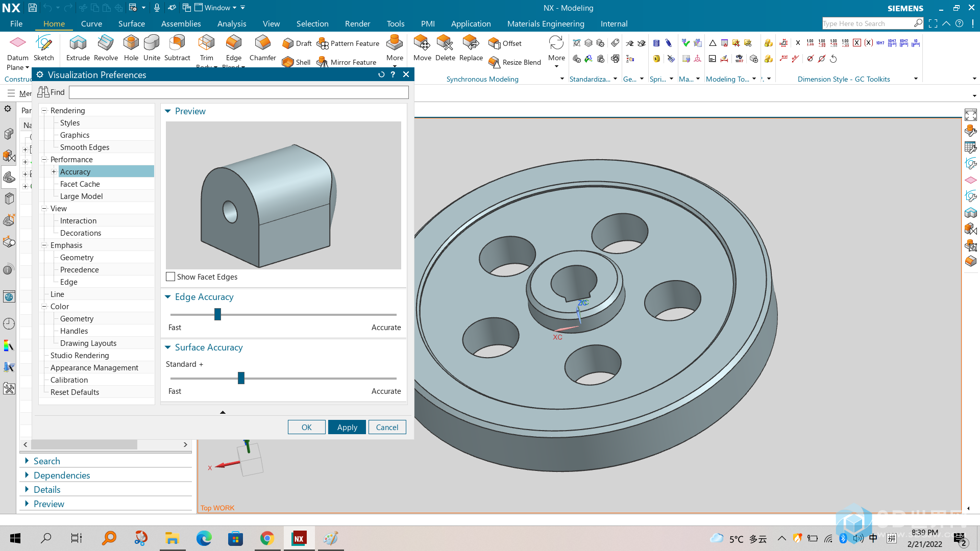The image size is (980, 551).
Task: Expand the Details panel
Action: (x=27, y=489)
